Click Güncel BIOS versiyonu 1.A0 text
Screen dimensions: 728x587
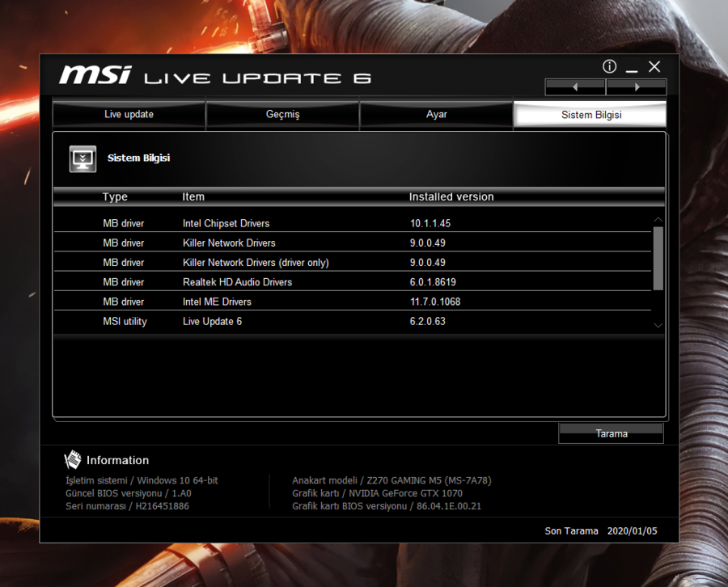pyautogui.click(x=128, y=493)
